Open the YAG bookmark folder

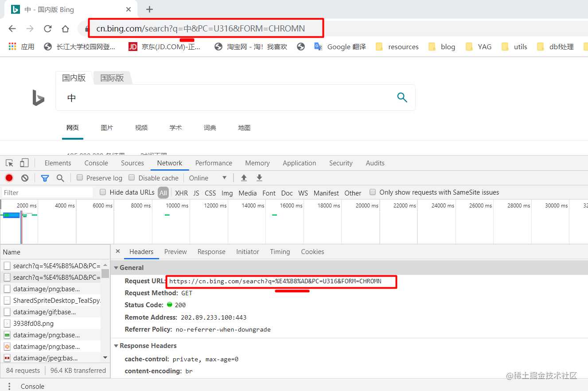[x=479, y=47]
